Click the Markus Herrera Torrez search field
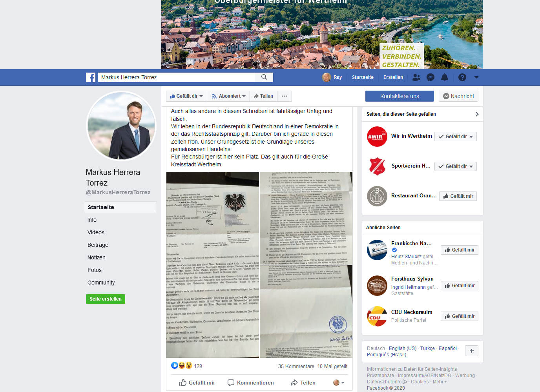Viewport: 540px width, 392px height. pos(177,77)
